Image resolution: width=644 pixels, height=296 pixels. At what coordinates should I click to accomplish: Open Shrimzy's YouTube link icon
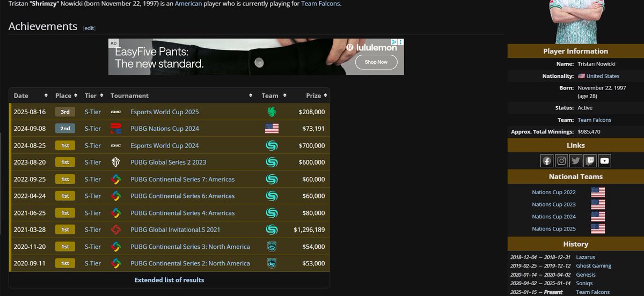pyautogui.click(x=605, y=160)
